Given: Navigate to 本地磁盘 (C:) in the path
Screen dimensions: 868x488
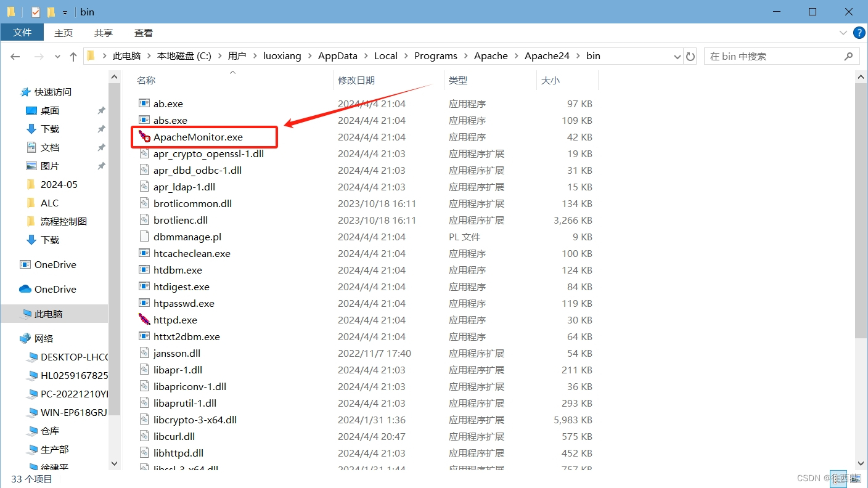Looking at the screenshot, I should [x=184, y=56].
